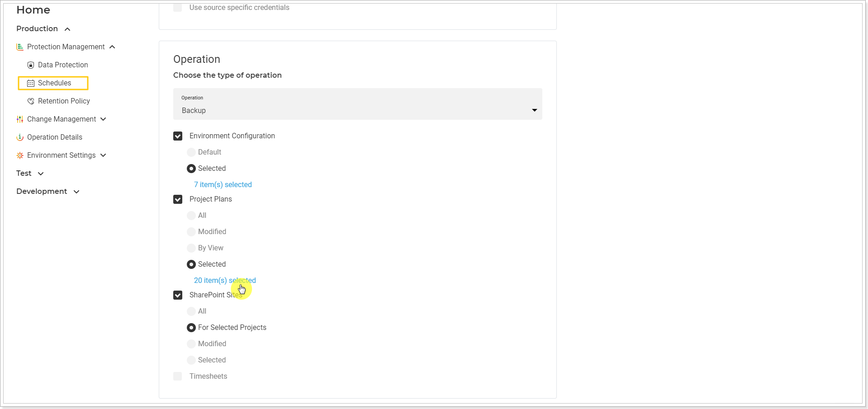This screenshot has height=409, width=868.
Task: Click the Operation Details info icon
Action: click(x=20, y=137)
